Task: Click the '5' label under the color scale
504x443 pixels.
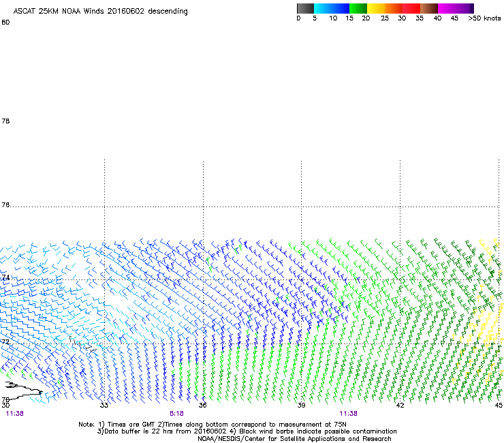Action: coord(315,18)
